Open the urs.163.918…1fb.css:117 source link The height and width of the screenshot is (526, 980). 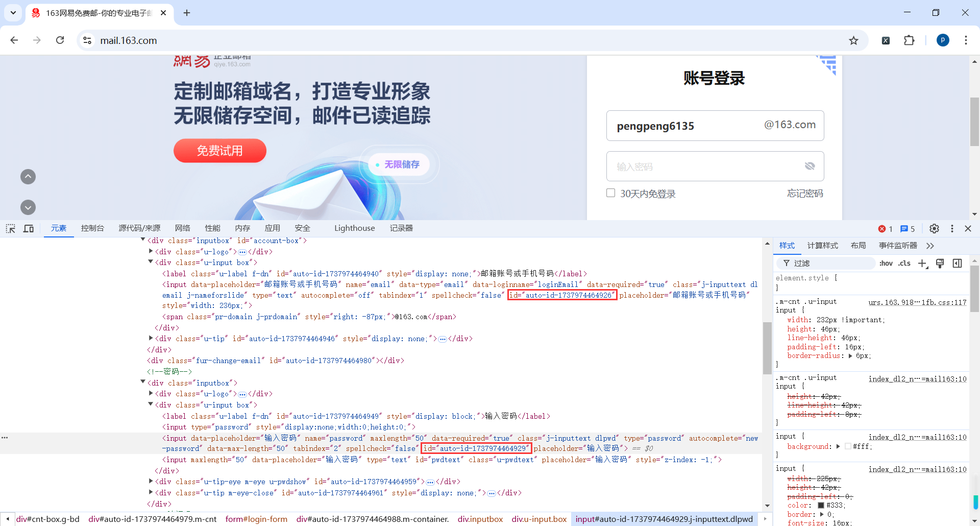[x=917, y=302]
